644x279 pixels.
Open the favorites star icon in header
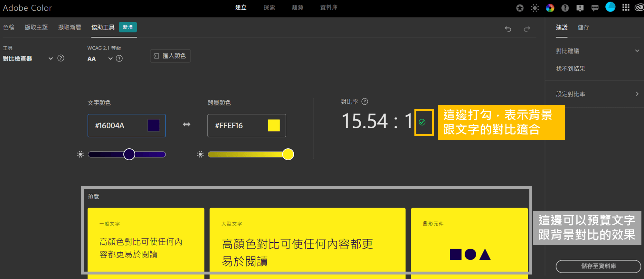[x=520, y=8]
